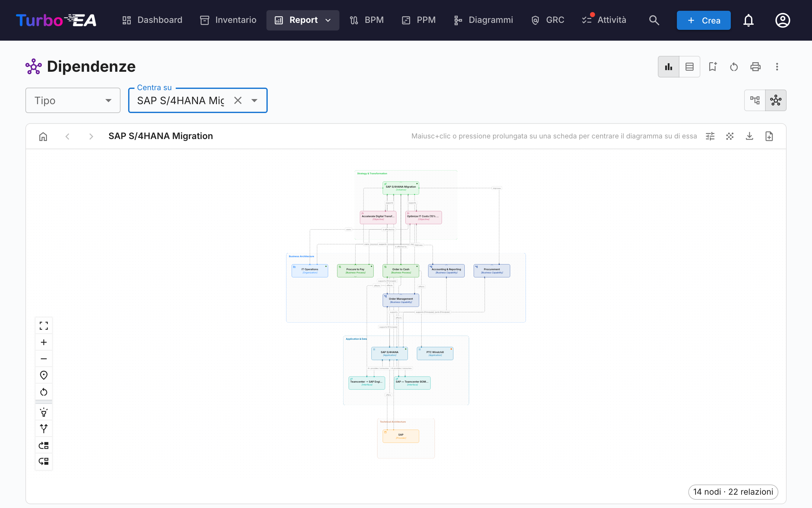Switch to table view
The height and width of the screenshot is (508, 812).
(x=690, y=67)
